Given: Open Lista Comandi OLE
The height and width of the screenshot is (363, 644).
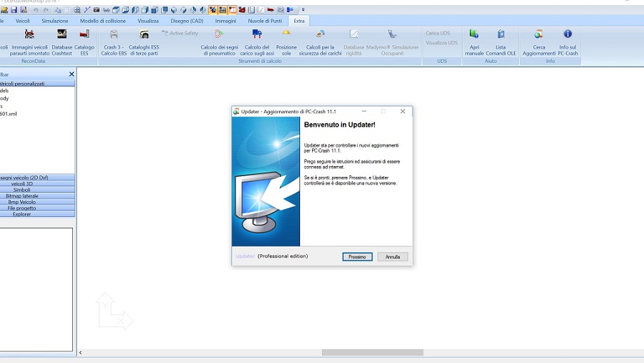Looking at the screenshot, I should pos(501,42).
